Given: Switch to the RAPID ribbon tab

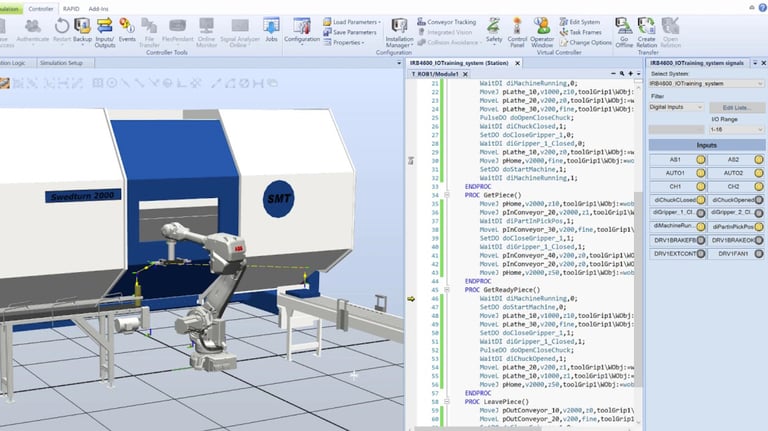Looking at the screenshot, I should 71,8.
